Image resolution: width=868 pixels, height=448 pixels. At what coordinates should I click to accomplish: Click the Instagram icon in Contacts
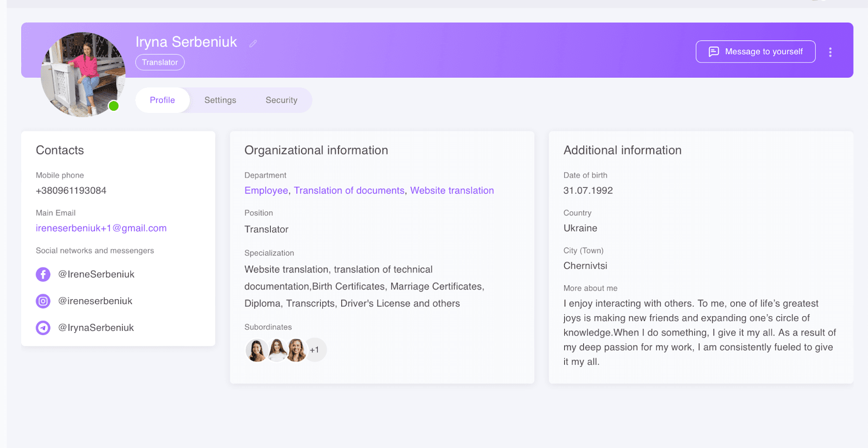pos(43,301)
